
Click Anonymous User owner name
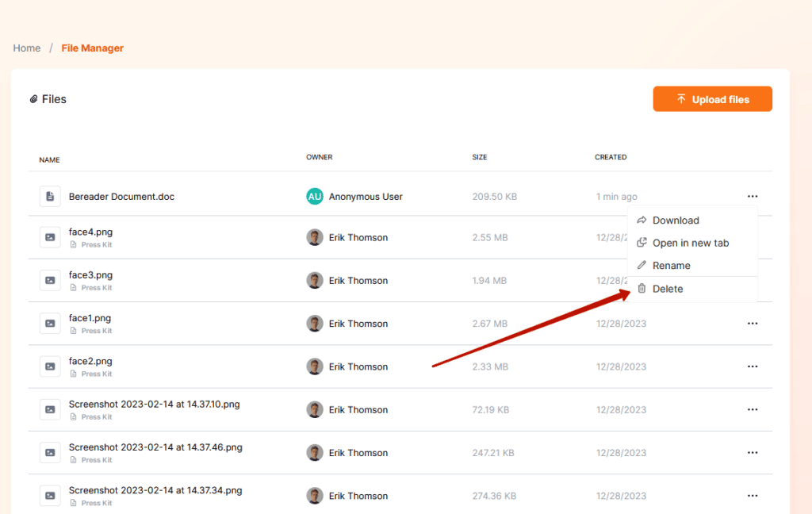(x=366, y=197)
